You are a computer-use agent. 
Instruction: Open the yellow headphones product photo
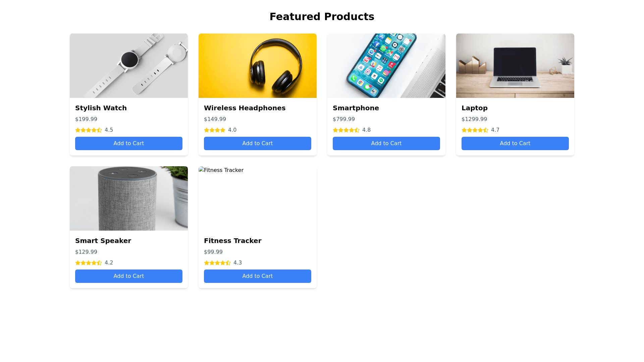coord(258,66)
